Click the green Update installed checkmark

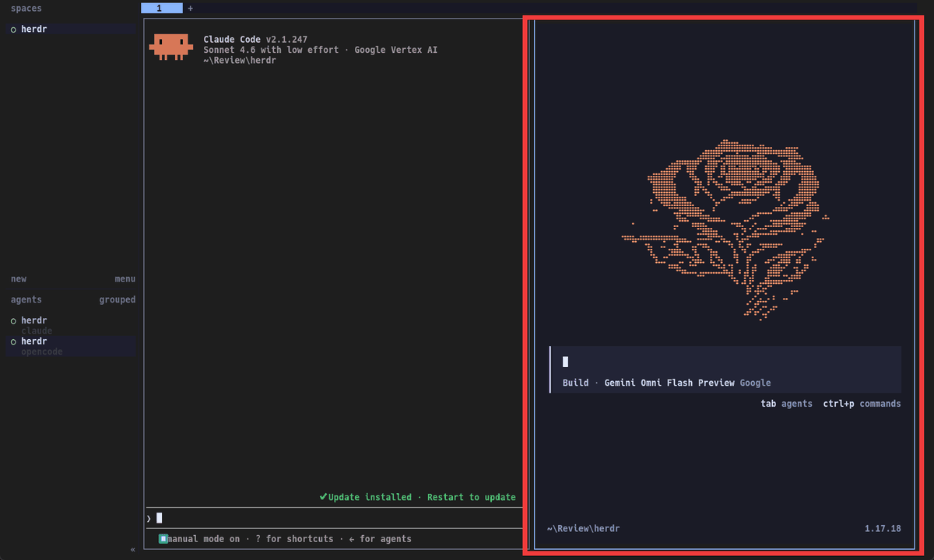click(323, 497)
